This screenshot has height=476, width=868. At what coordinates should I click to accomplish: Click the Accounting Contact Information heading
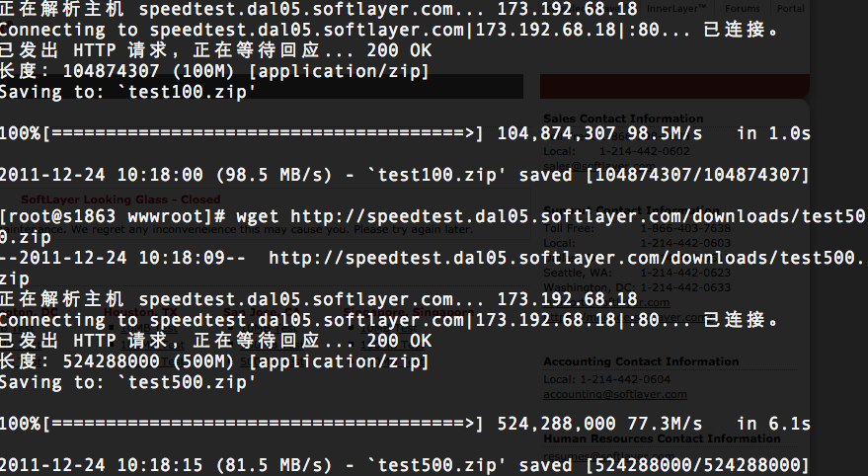pyautogui.click(x=641, y=361)
